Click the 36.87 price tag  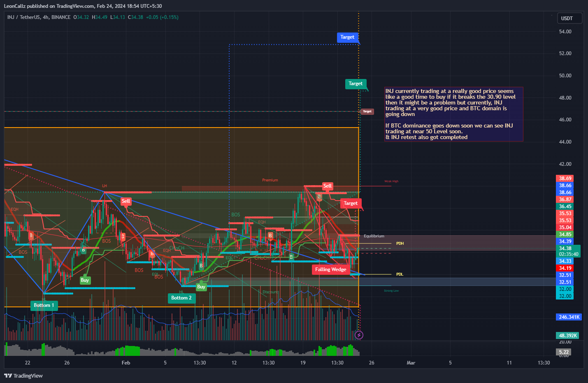click(x=565, y=200)
